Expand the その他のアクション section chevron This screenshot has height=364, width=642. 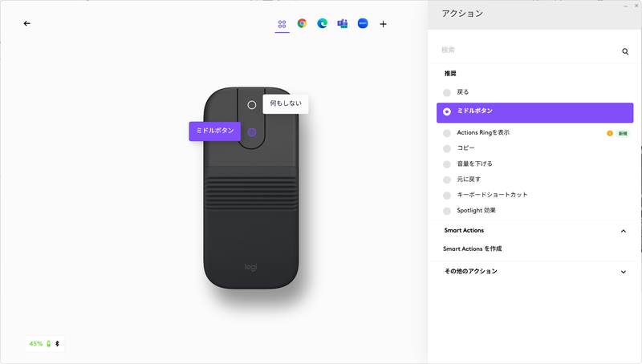point(624,272)
